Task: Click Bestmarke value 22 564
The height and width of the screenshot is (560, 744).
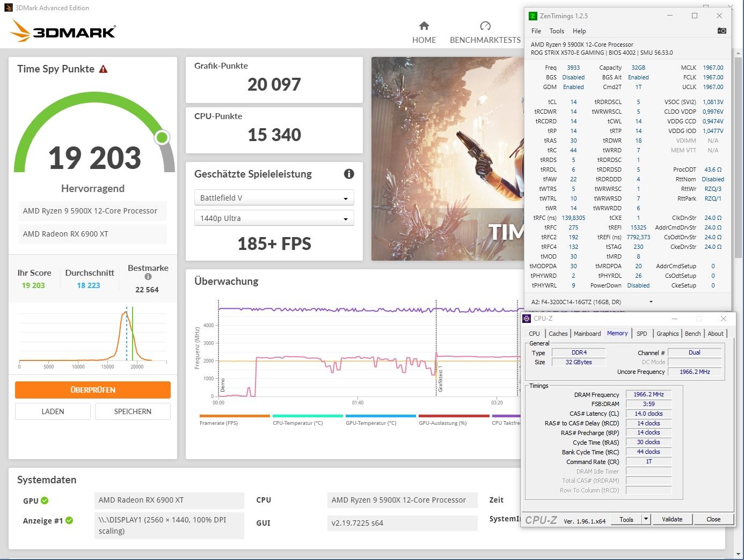Action: click(x=147, y=290)
